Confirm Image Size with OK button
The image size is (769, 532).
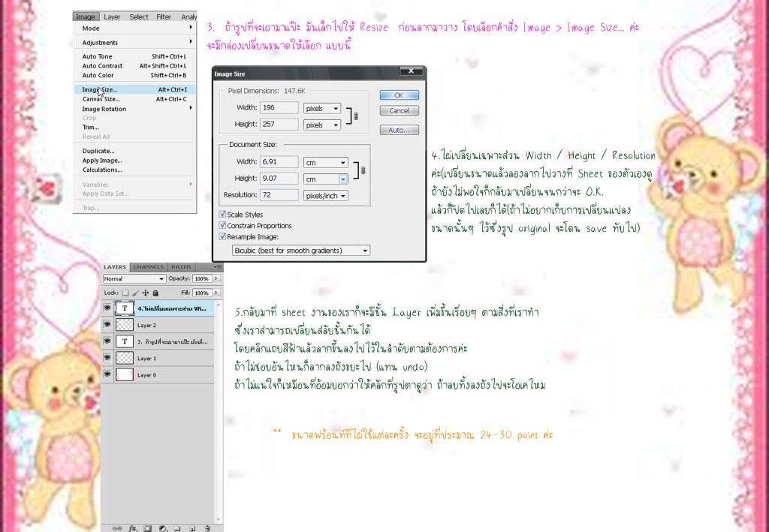click(x=400, y=95)
